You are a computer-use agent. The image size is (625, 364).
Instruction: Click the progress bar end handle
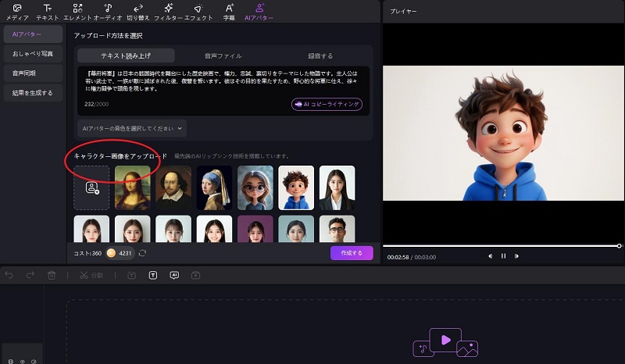point(619,246)
